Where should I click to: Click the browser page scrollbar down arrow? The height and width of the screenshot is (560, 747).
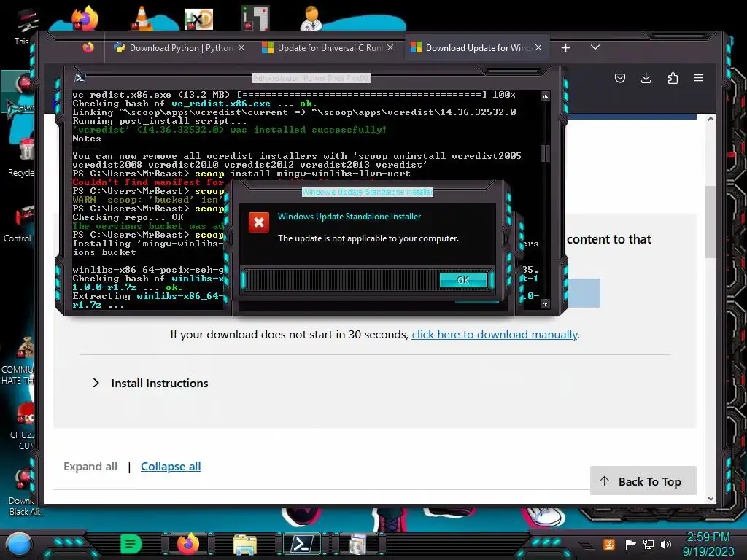tap(711, 499)
